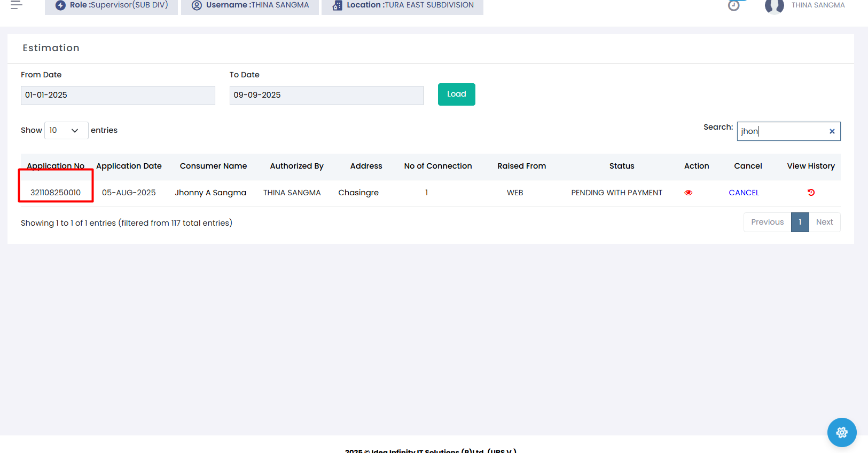Viewport: 868px width, 453px height.
Task: Click application number 321108250010
Action: pyautogui.click(x=56, y=193)
